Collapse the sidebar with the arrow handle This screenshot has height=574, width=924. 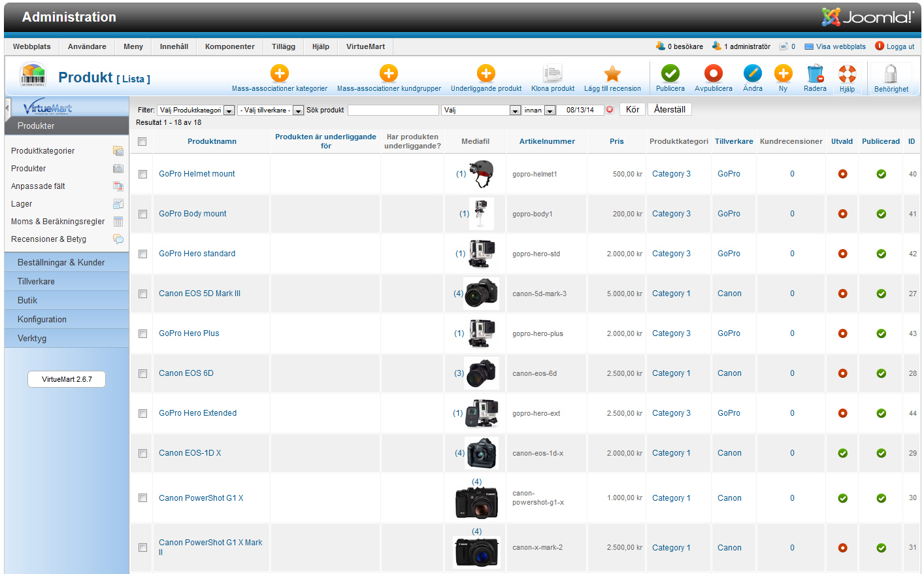coord(7,108)
